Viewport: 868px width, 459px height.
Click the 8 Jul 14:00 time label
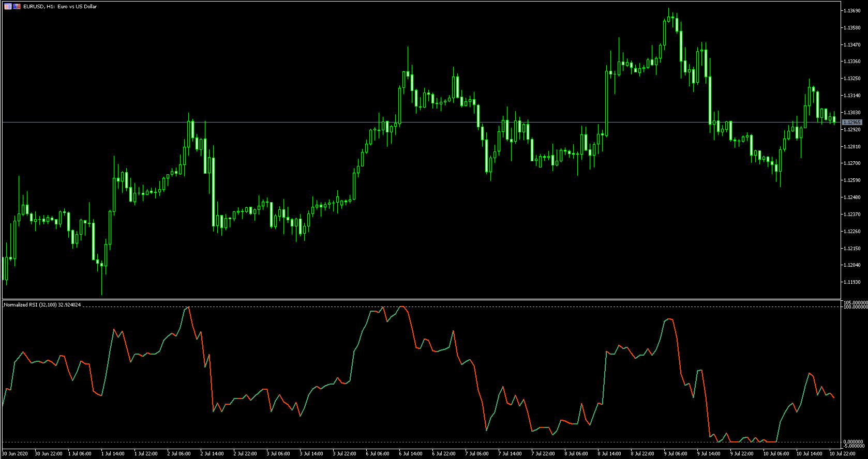pos(609,454)
